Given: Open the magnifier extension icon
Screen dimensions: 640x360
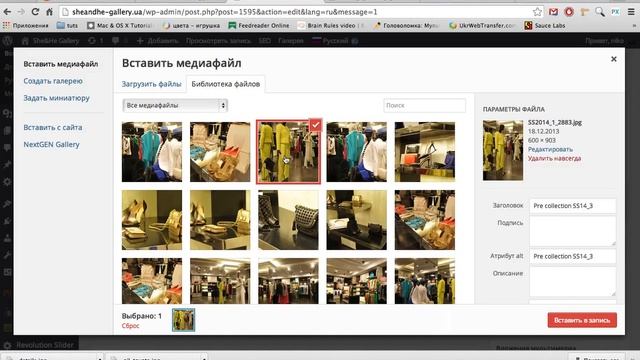Looking at the screenshot, I should click(600, 12).
